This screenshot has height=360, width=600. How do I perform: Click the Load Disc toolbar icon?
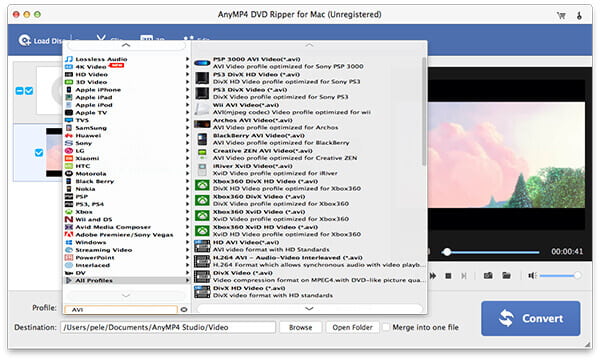24,41
